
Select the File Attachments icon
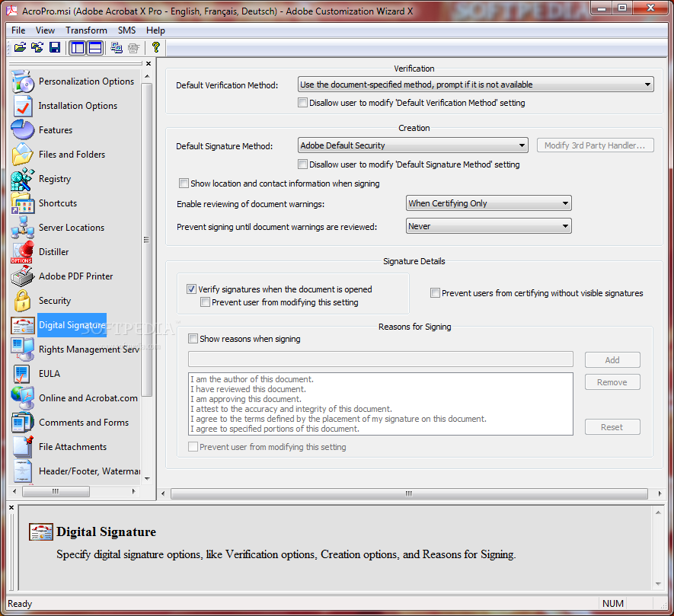tap(23, 447)
